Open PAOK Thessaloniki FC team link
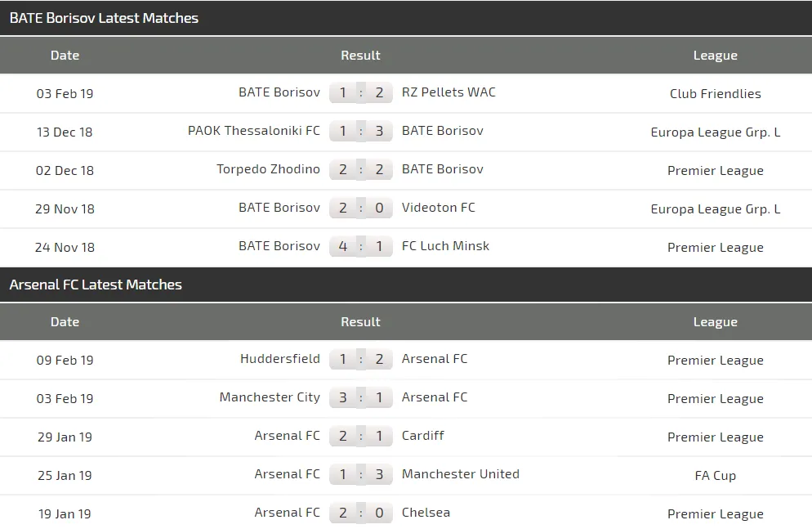Viewport: 812px width, 529px height. 254,131
